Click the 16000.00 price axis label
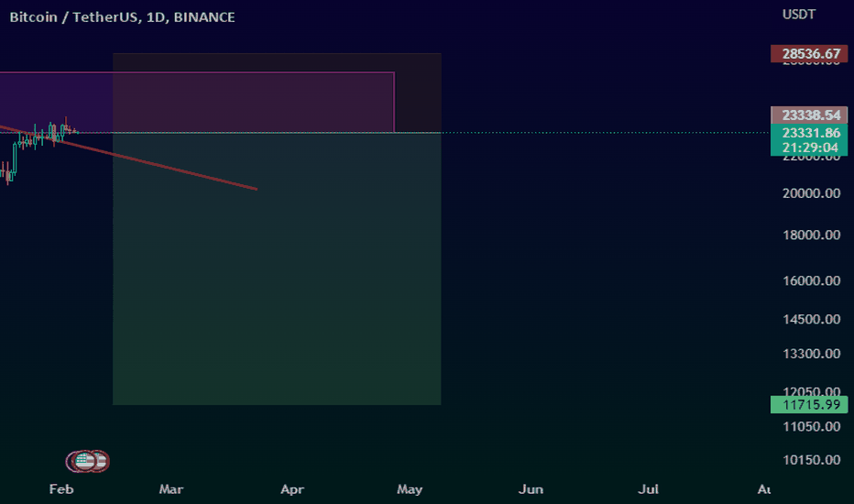 [x=811, y=280]
